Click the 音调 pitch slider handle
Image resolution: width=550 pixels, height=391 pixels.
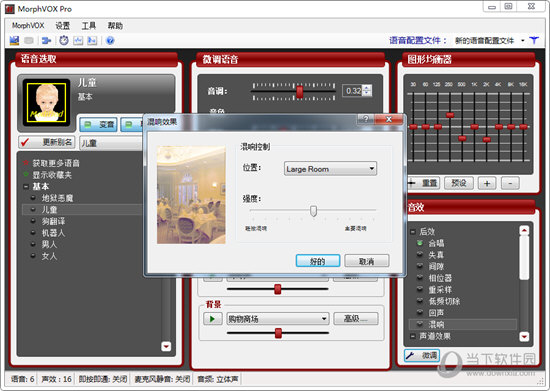coord(300,92)
